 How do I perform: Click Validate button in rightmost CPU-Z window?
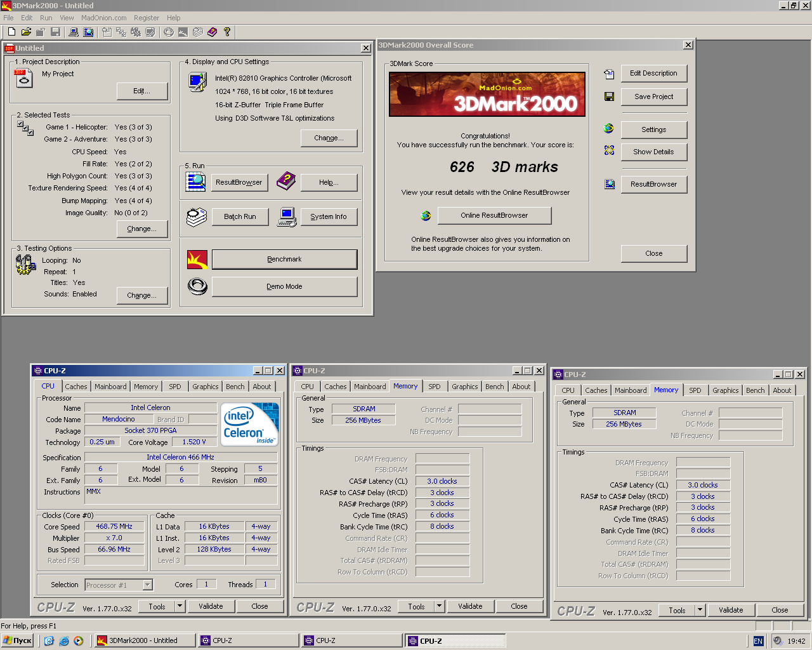[731, 610]
